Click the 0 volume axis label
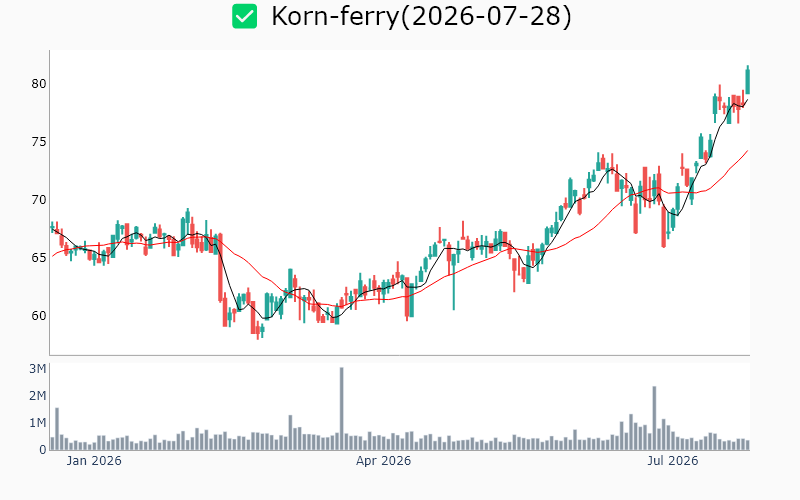The height and width of the screenshot is (500, 800). point(43,450)
